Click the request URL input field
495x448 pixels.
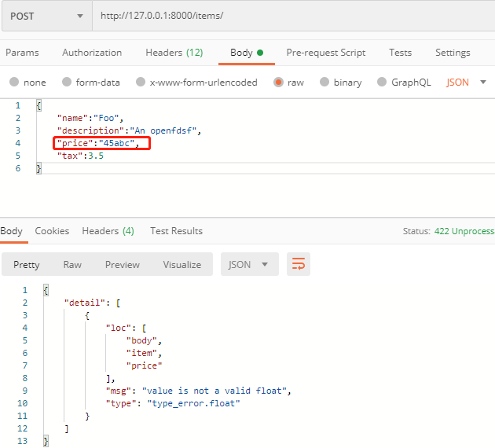pyautogui.click(x=291, y=17)
